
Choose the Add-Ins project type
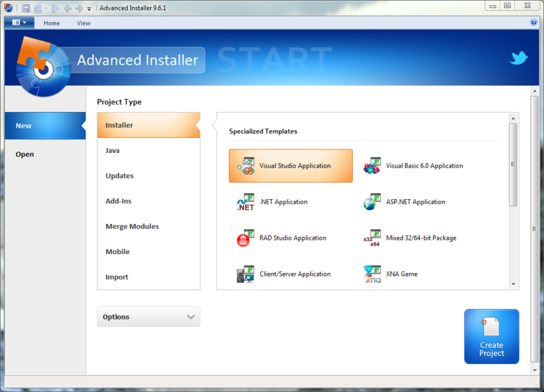[x=148, y=201]
